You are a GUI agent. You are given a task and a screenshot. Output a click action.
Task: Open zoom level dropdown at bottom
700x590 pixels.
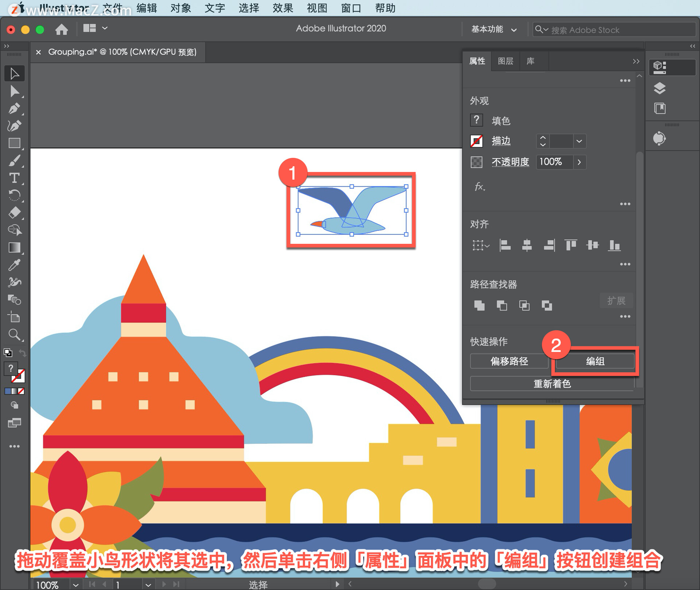[x=75, y=585]
